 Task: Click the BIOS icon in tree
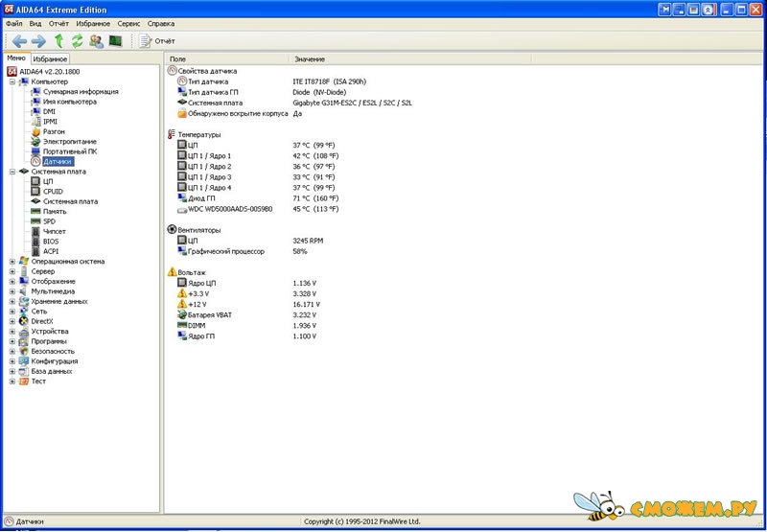pyautogui.click(x=35, y=241)
